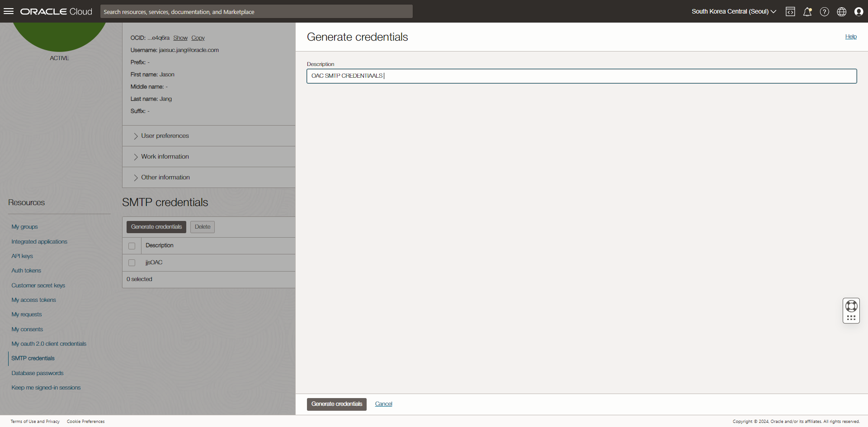
Task: Open the help question mark icon
Action: tap(825, 12)
